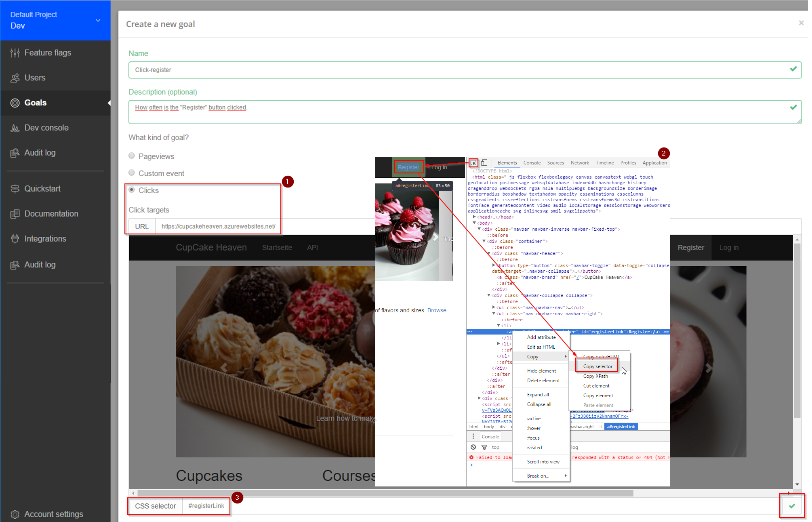Screen dimensions: 812x522
Task: Open the Startseite link in the preview navbar
Action: 277,248
